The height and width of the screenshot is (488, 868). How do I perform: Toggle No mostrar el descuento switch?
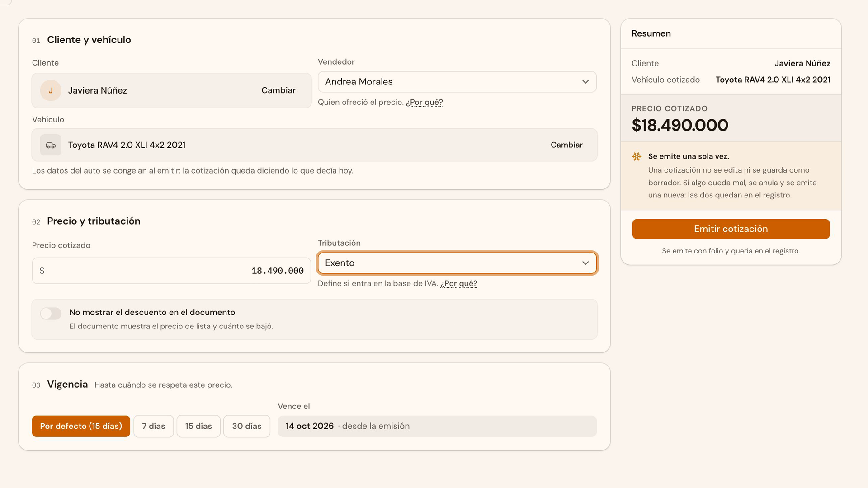click(x=51, y=313)
